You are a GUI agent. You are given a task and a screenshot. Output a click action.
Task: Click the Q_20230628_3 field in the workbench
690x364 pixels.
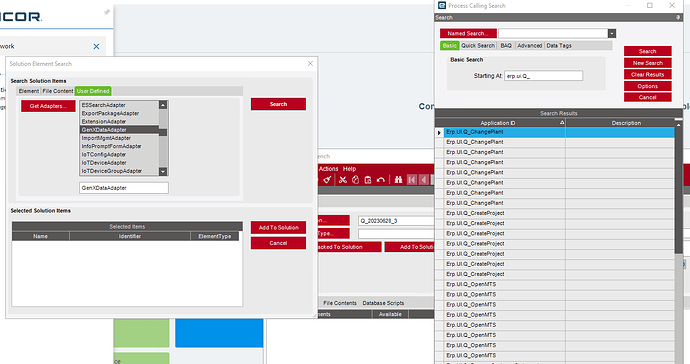point(396,221)
